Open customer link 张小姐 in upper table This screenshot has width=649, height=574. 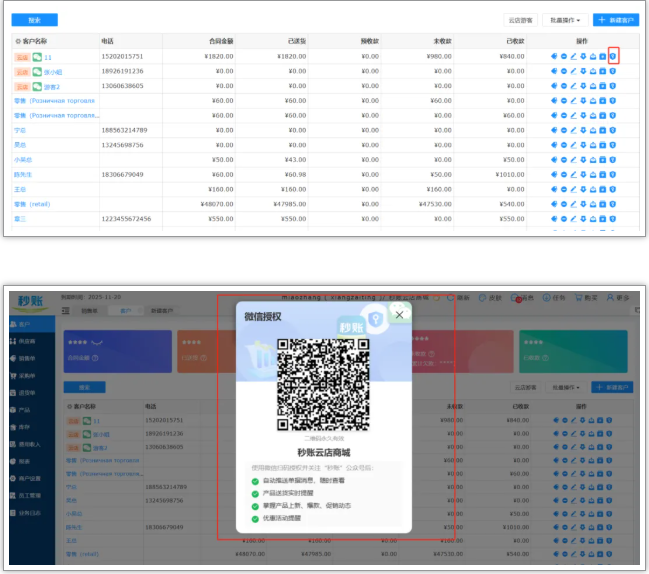tap(53, 72)
